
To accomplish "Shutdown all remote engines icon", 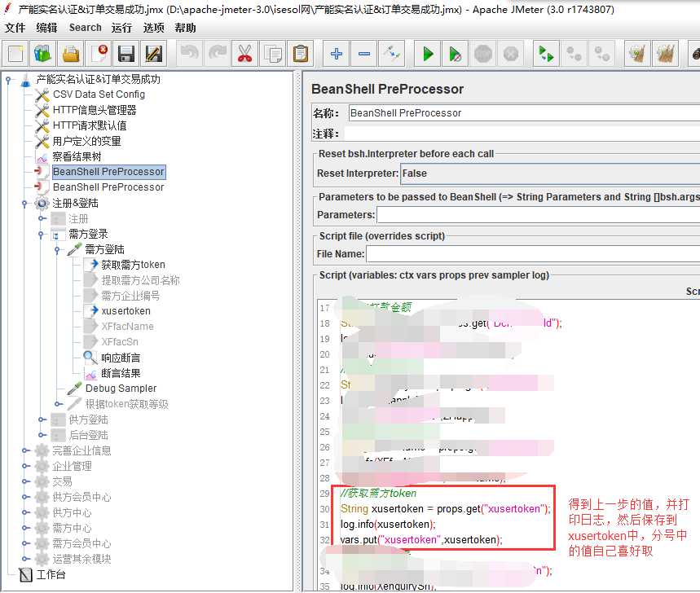I will click(x=601, y=54).
